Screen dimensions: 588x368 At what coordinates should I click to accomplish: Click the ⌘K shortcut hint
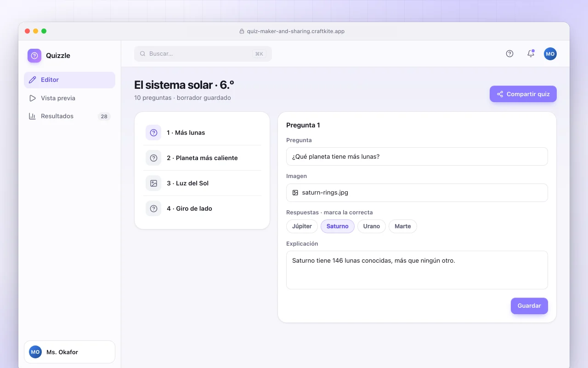click(259, 54)
